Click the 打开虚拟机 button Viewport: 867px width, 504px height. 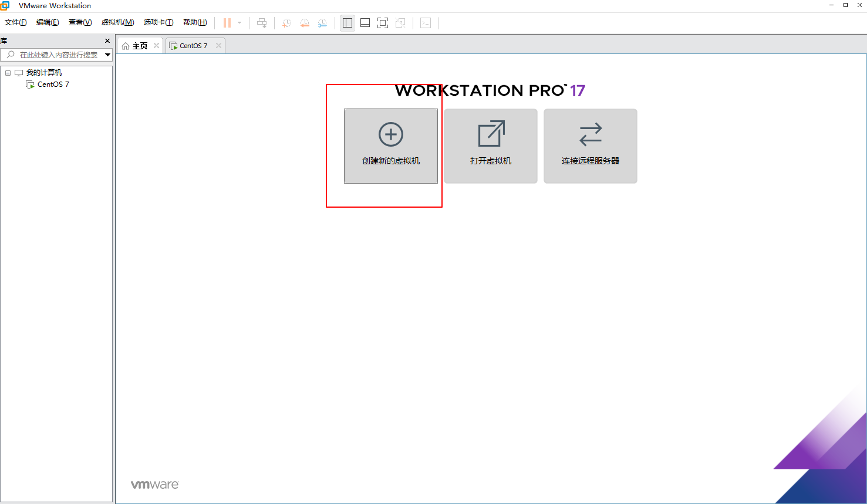point(491,146)
